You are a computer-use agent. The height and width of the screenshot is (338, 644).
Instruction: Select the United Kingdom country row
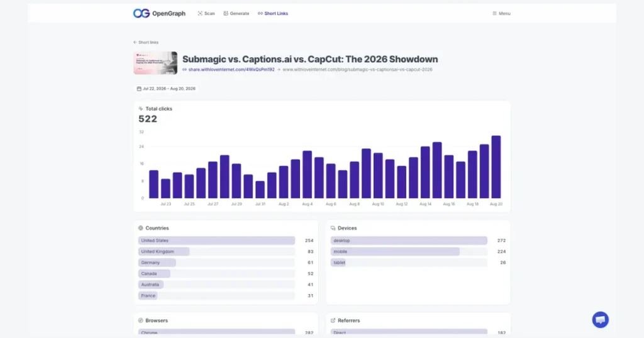tap(226, 252)
